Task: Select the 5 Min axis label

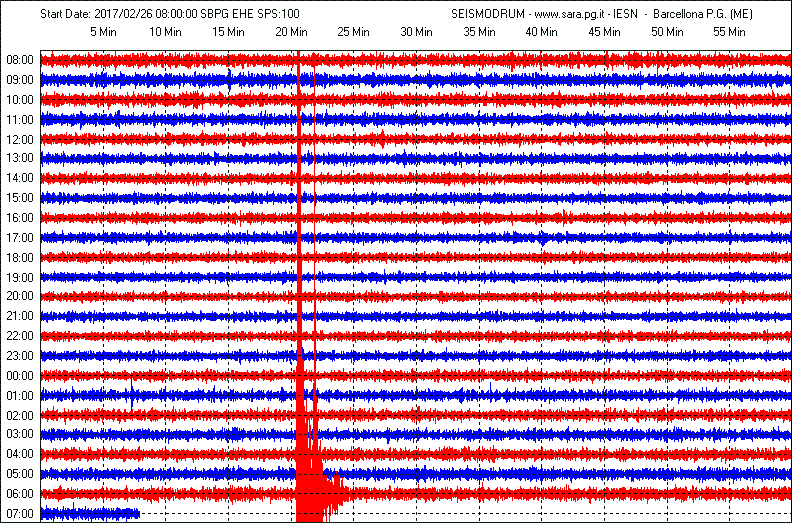Action: pyautogui.click(x=103, y=32)
